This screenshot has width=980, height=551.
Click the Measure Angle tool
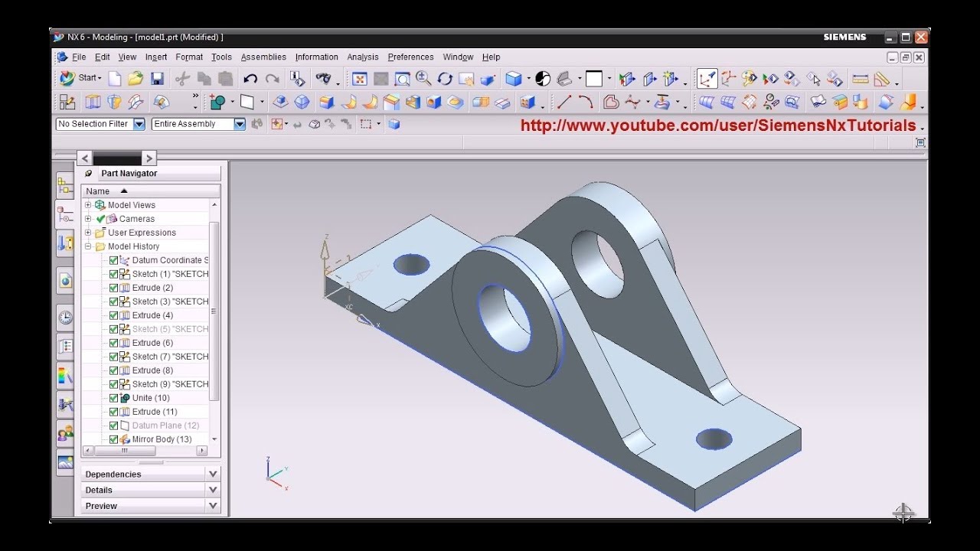(882, 78)
